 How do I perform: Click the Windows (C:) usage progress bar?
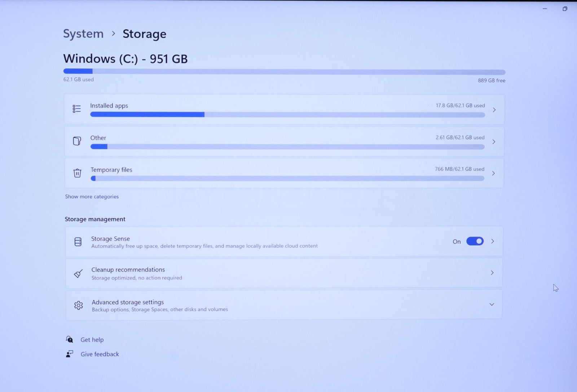pyautogui.click(x=284, y=72)
